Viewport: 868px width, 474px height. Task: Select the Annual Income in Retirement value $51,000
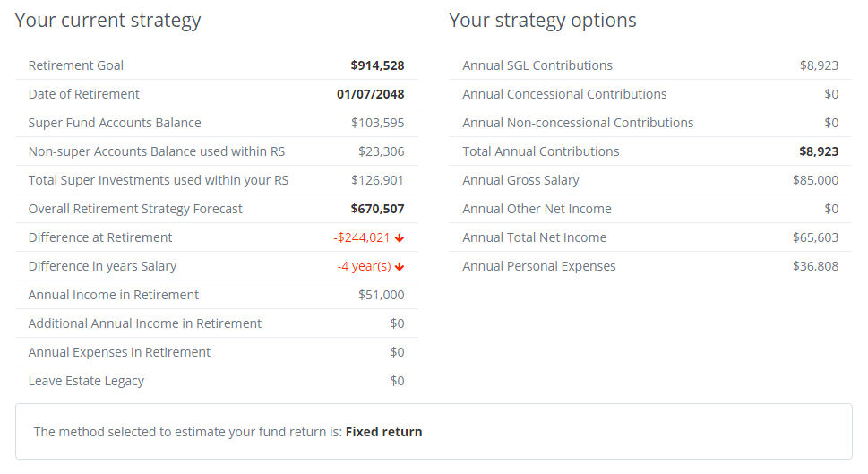click(381, 295)
